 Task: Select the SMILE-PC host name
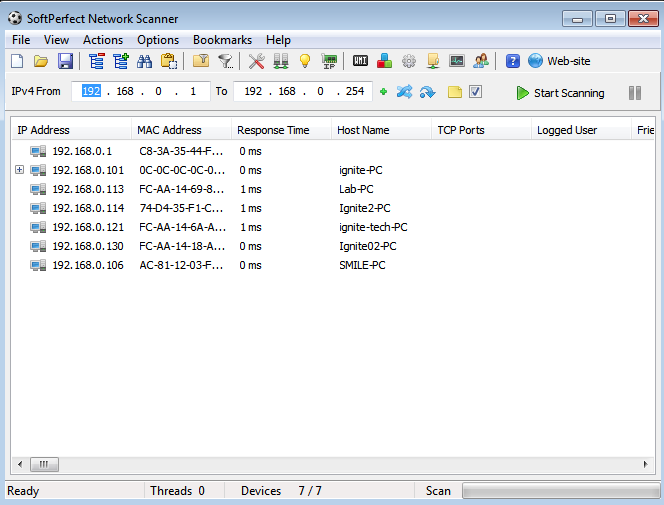pos(362,265)
